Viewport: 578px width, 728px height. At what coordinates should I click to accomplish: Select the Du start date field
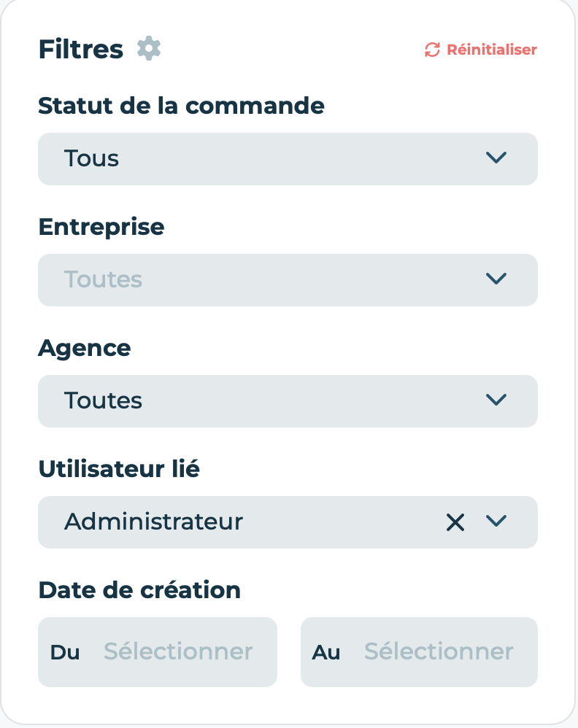point(158,652)
